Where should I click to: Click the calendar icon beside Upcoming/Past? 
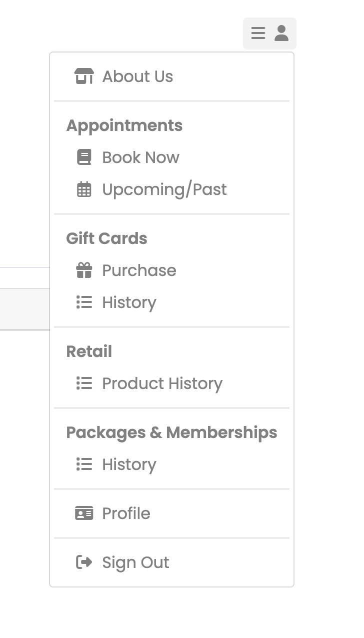click(84, 189)
